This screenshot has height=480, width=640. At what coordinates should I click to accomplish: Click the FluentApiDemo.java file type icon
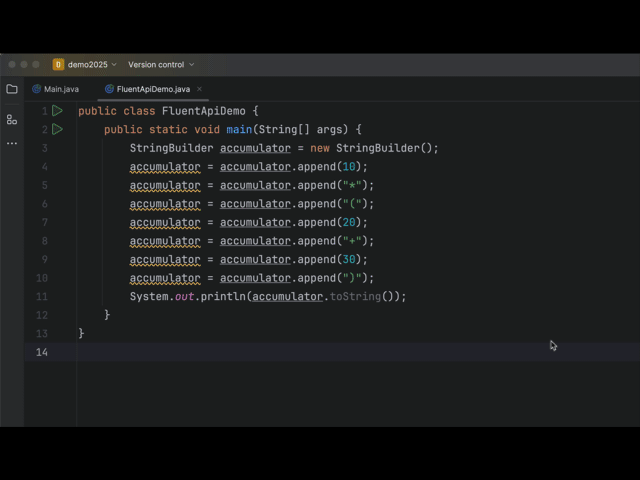[109, 89]
